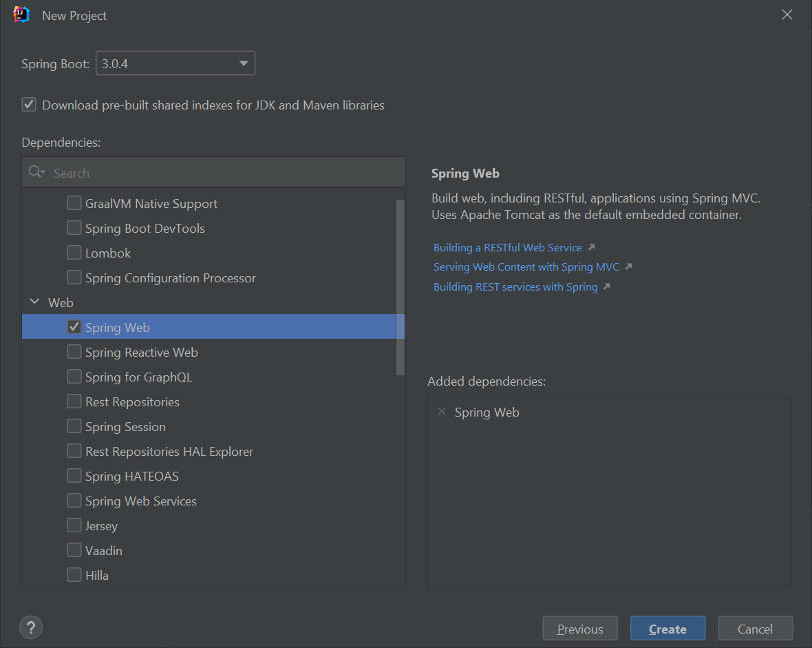Enable the Hilla dependency
The image size is (812, 648).
coord(74,575)
